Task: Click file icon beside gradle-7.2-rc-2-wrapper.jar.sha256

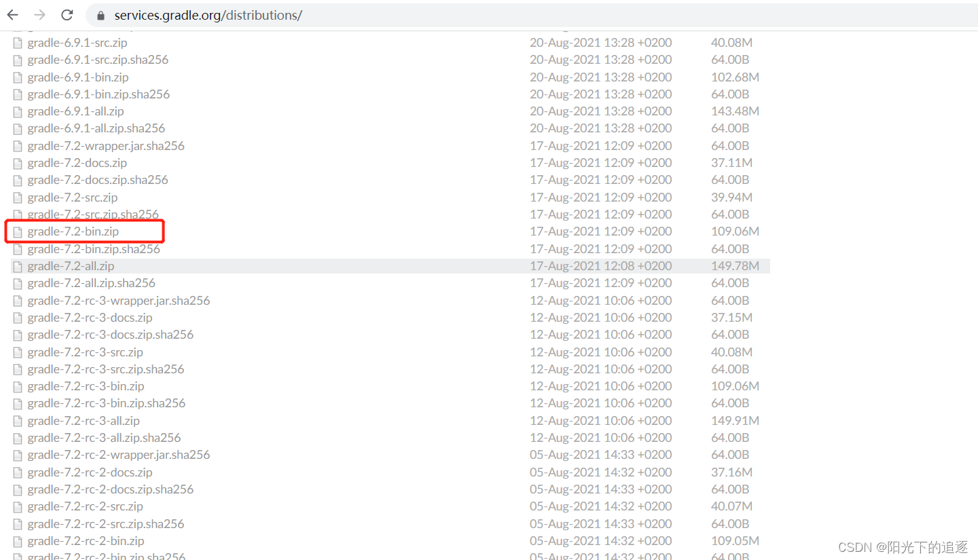Action: click(x=18, y=455)
